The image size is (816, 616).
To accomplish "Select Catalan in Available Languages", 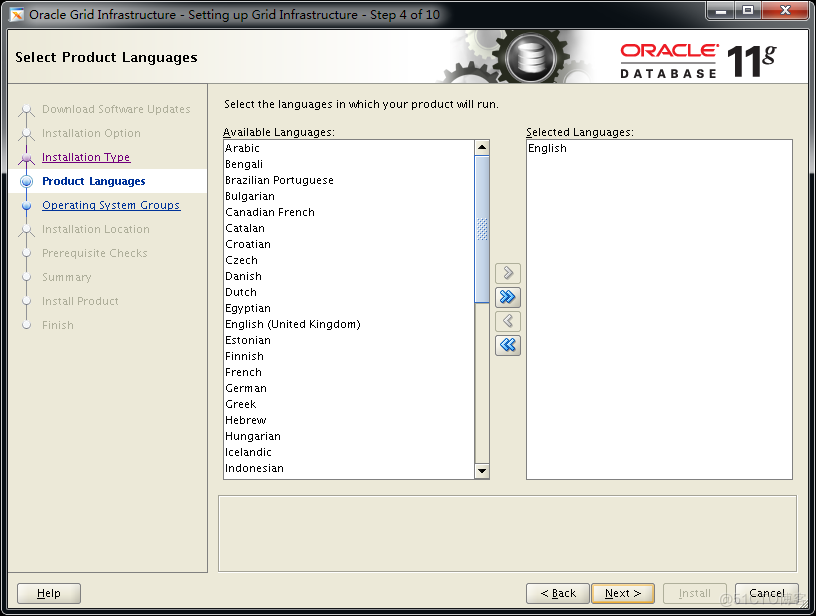I will coord(349,228).
